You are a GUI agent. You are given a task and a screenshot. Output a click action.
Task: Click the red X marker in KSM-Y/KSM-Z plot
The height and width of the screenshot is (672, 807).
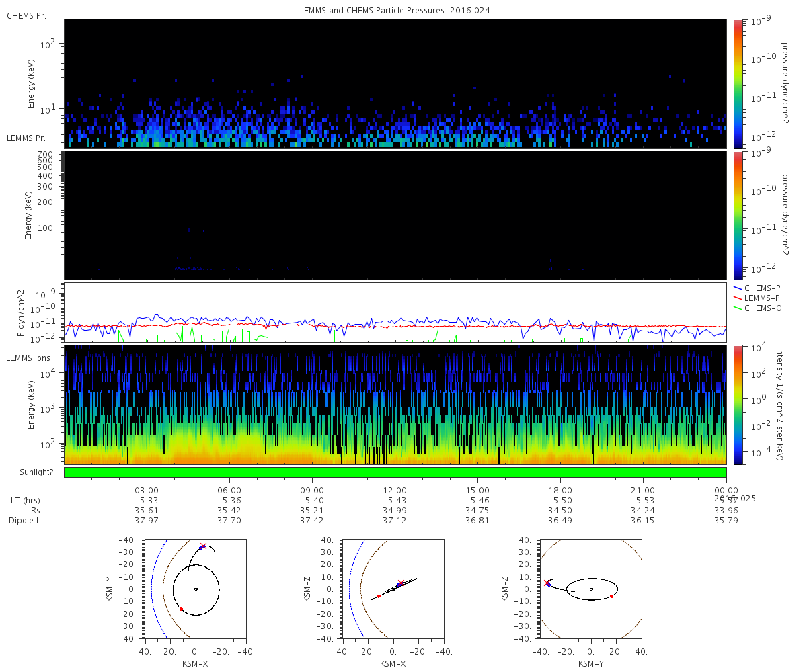coord(547,582)
